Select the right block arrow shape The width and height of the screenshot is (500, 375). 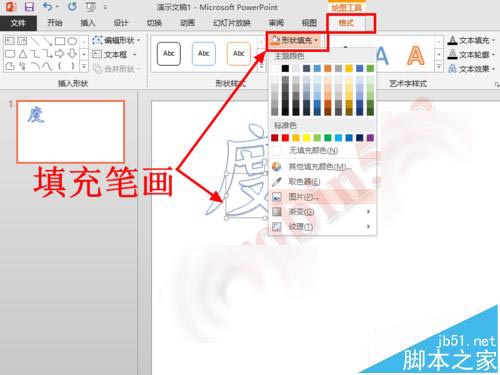[x=60, y=53]
